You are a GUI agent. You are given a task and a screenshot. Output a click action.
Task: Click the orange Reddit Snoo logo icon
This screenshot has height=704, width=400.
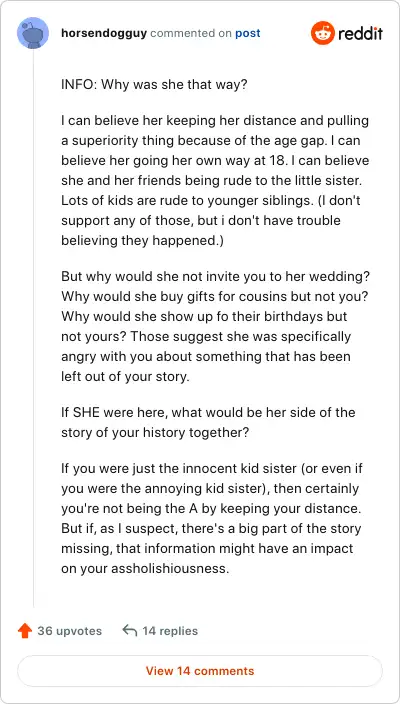(323, 33)
